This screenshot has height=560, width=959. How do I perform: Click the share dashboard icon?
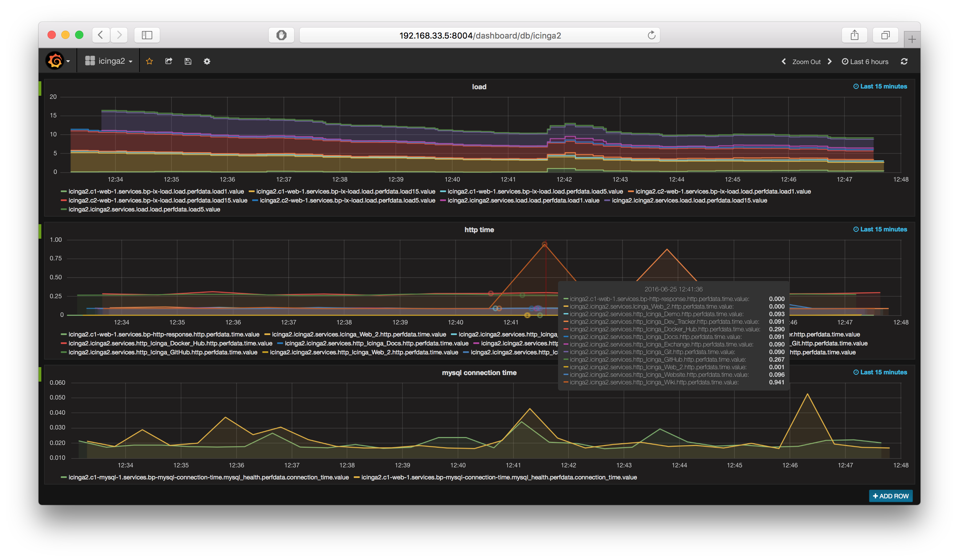point(168,61)
